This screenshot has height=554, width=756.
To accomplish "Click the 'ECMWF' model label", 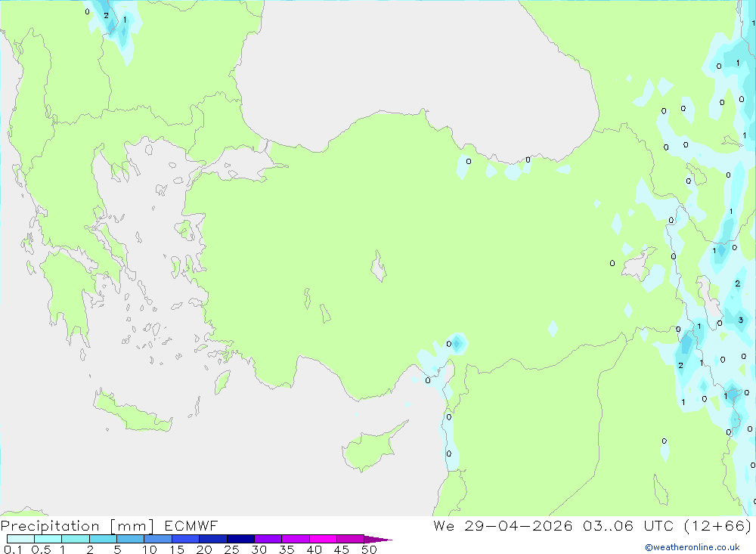I will 191,525.
